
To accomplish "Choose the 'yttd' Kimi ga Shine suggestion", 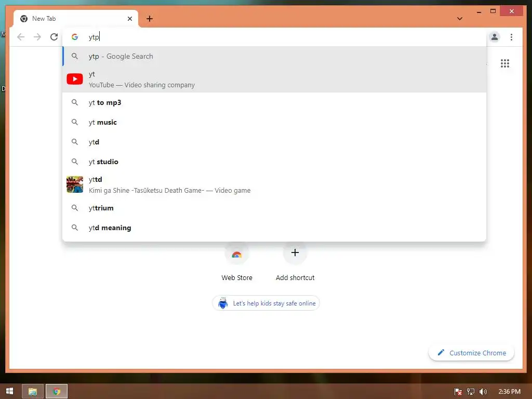I will [x=274, y=184].
